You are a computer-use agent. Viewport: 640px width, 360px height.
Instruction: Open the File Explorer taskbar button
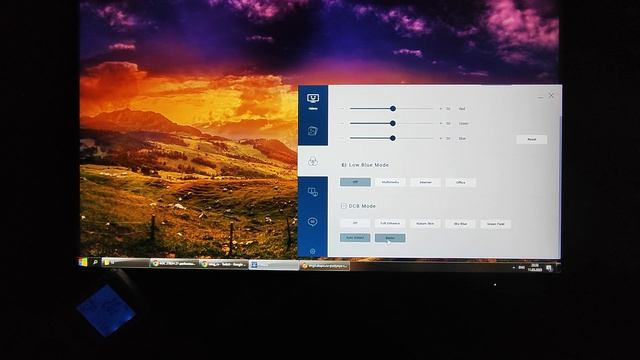coord(125,263)
